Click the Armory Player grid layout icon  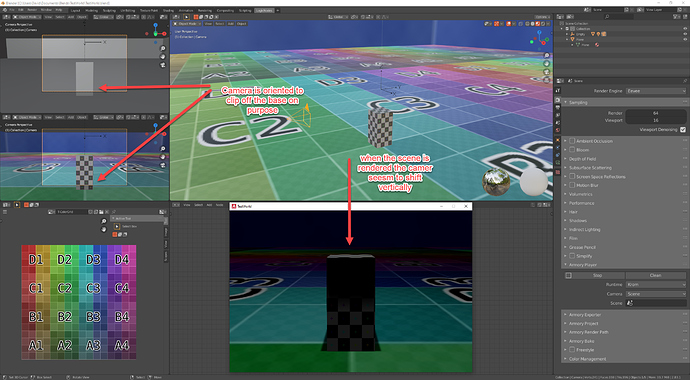pos(569,275)
